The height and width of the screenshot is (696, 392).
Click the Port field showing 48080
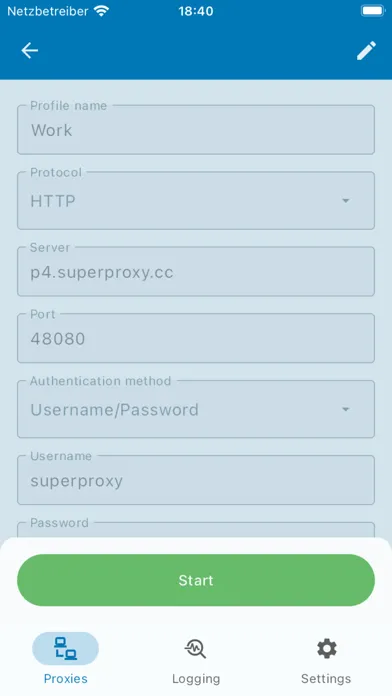point(196,338)
